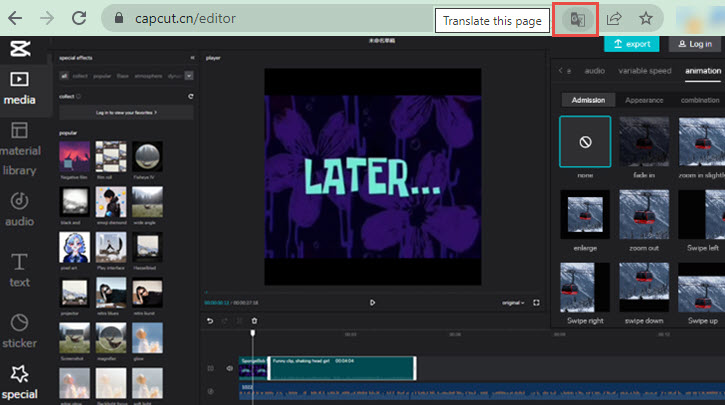Switch to the variable speed tab
The height and width of the screenshot is (405, 725).
(645, 71)
